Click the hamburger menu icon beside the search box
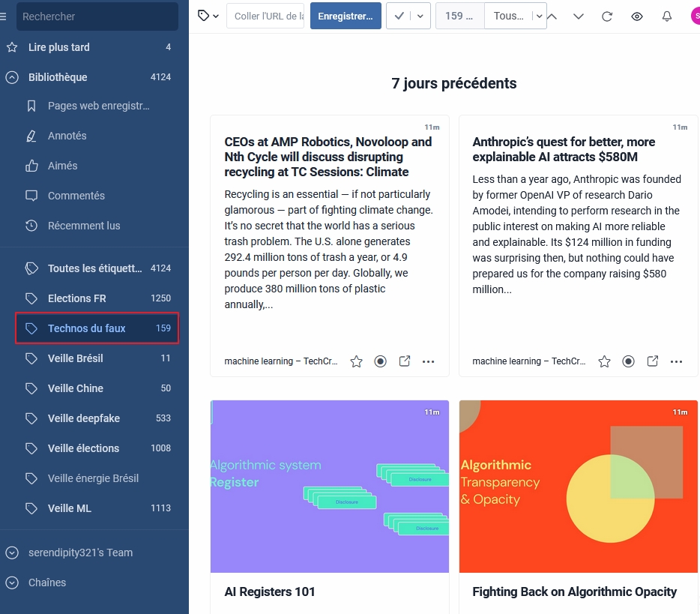This screenshot has height=614, width=700. click(4, 16)
